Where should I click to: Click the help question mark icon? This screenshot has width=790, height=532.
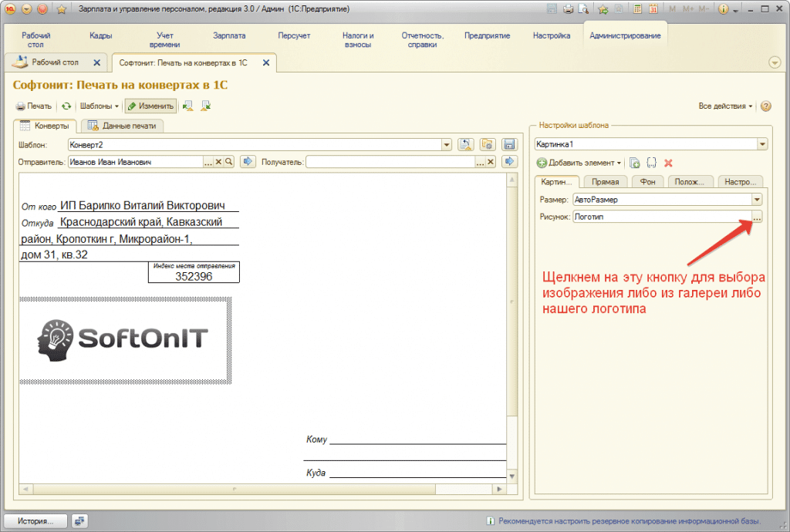pos(766,106)
